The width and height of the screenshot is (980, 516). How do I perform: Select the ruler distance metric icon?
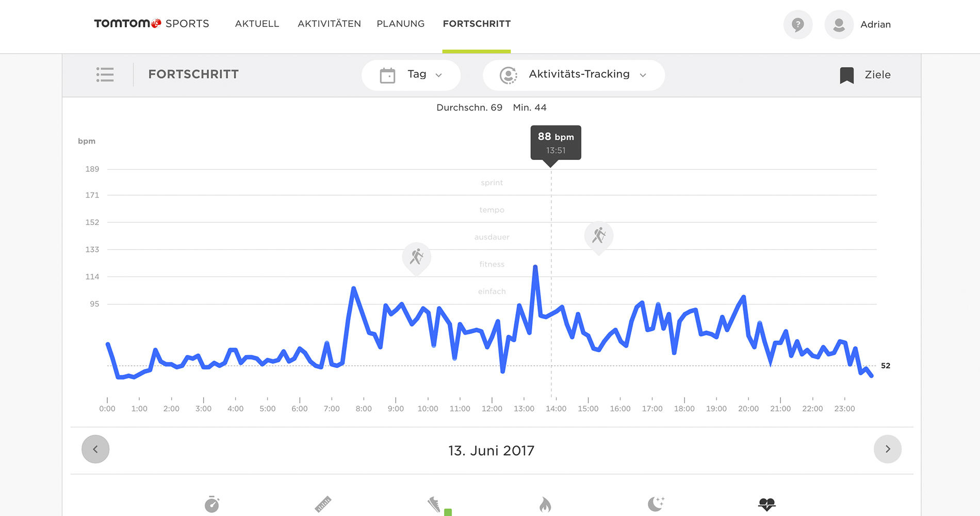tap(323, 504)
